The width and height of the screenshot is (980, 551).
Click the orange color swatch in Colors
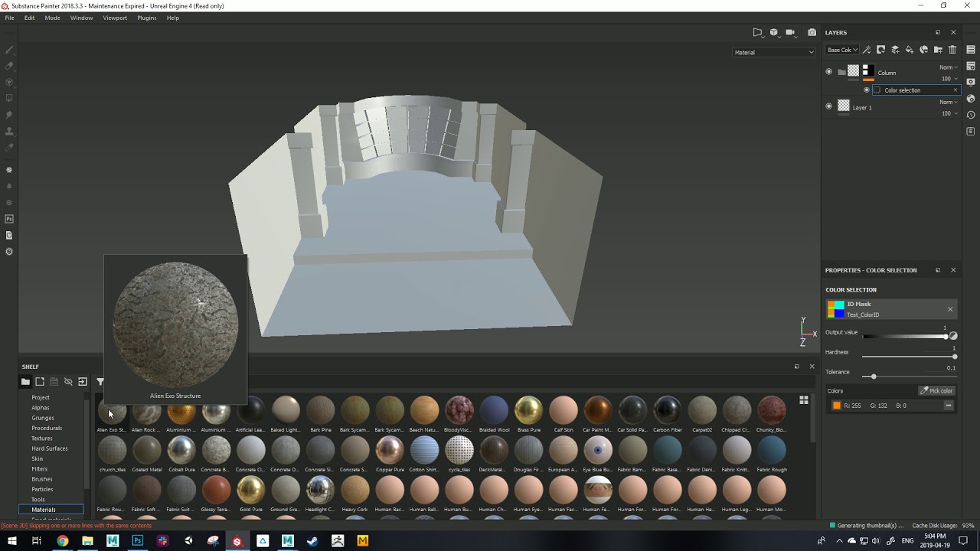pos(837,406)
